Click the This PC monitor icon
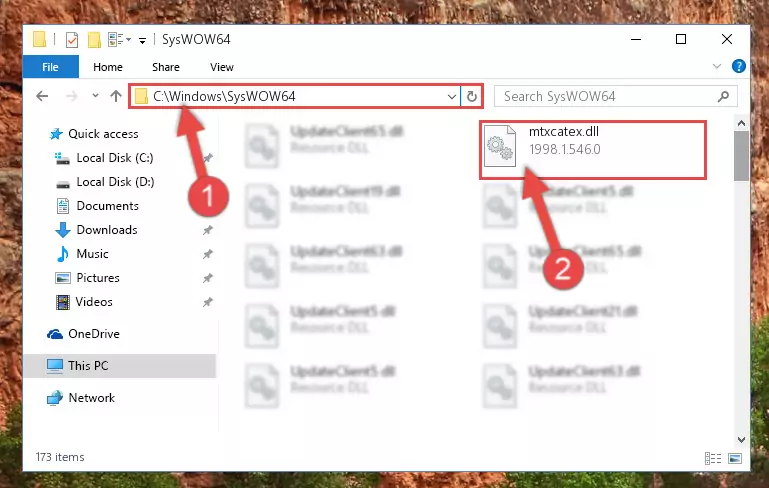Viewport: 769px width, 488px height. point(55,366)
